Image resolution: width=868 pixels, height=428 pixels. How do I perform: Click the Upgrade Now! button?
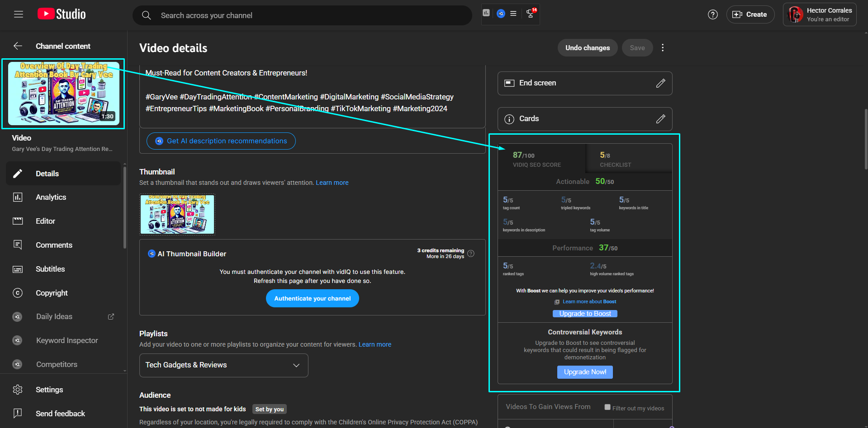585,372
